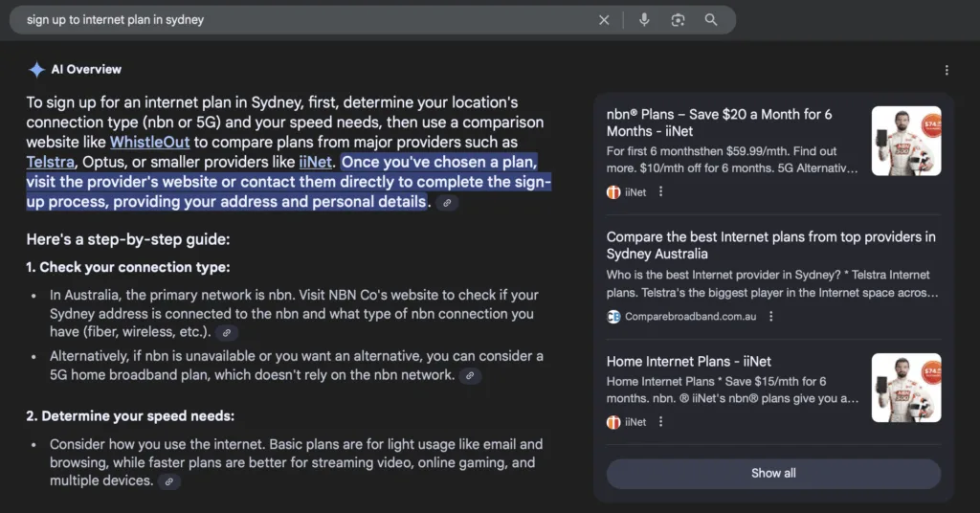Screen dimensions: 980x513
Task: Click the Comparebroadband.com.au source name
Action: [x=690, y=317]
